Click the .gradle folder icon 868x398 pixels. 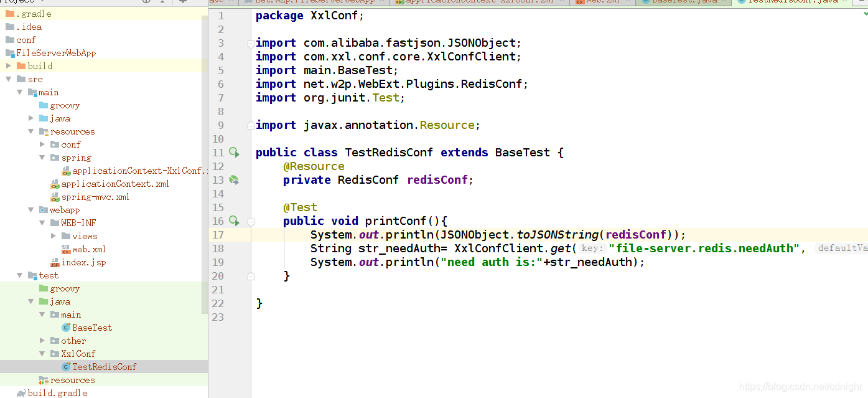(x=10, y=13)
